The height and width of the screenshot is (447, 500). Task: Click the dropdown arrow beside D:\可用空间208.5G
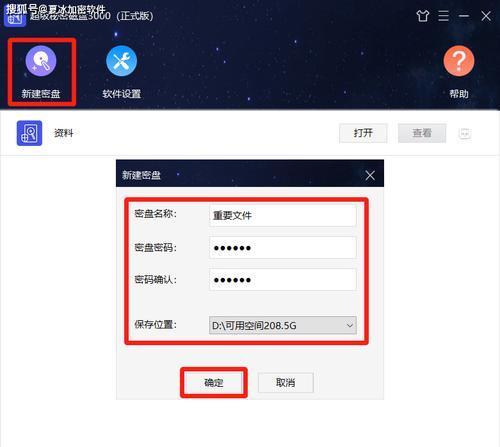click(x=350, y=325)
